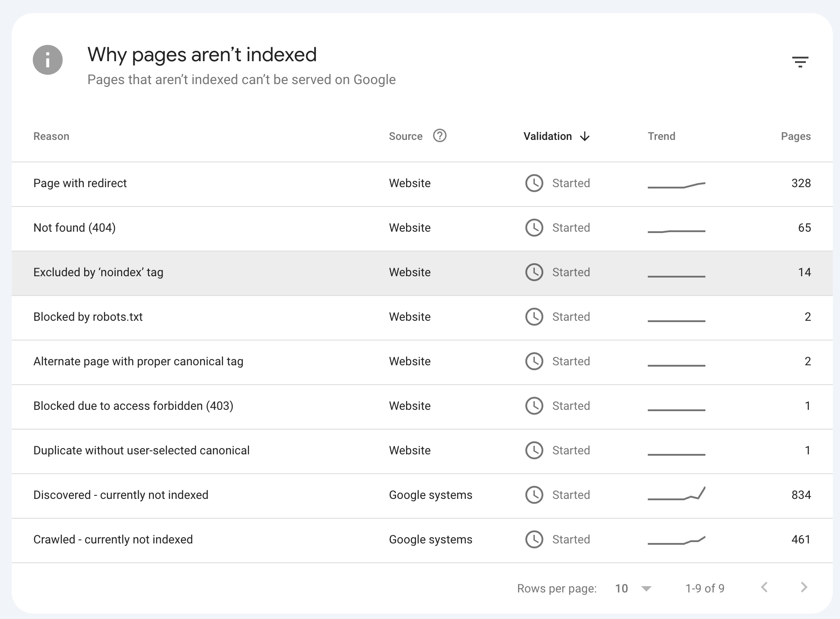Screen dimensions: 840x619
Task: Click pages count 328
Action: (801, 183)
